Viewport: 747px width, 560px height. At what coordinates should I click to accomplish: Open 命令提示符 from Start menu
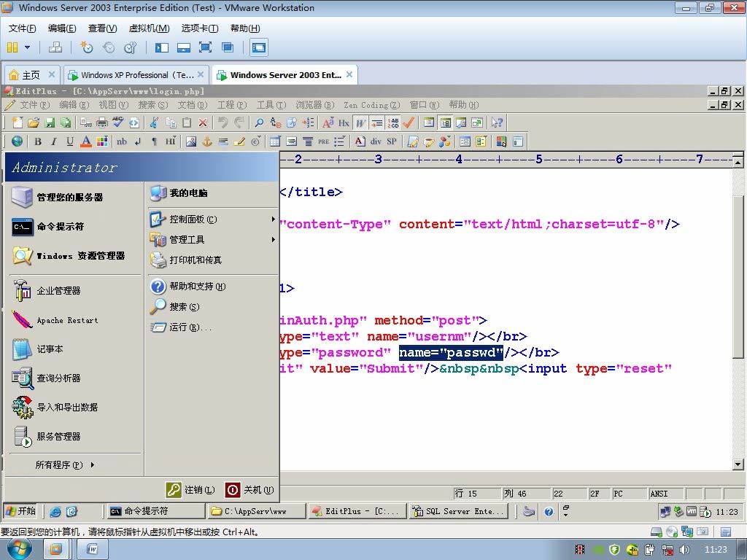[75, 227]
